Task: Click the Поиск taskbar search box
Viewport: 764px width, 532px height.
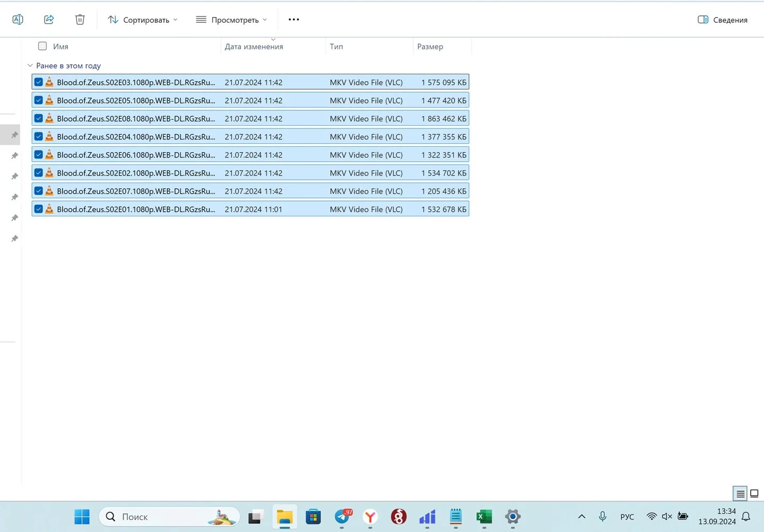Action: click(169, 517)
